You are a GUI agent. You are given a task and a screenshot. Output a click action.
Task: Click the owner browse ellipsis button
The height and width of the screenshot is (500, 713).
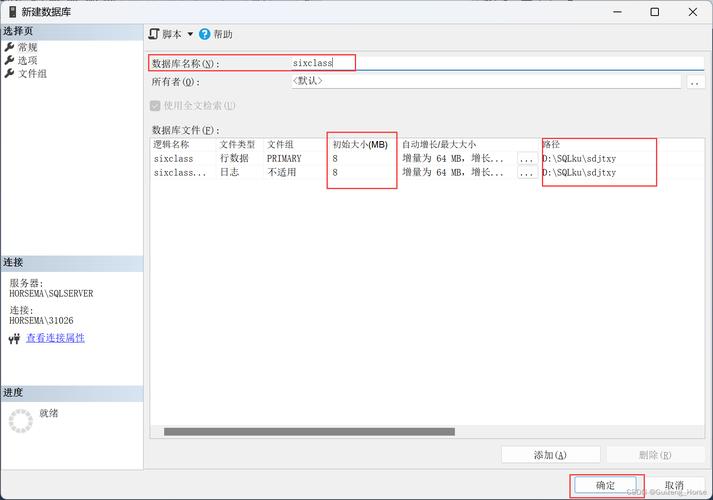[696, 82]
